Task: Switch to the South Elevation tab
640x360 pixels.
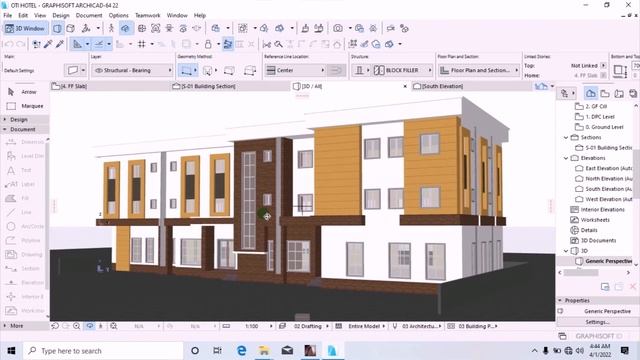Action: coord(471,86)
